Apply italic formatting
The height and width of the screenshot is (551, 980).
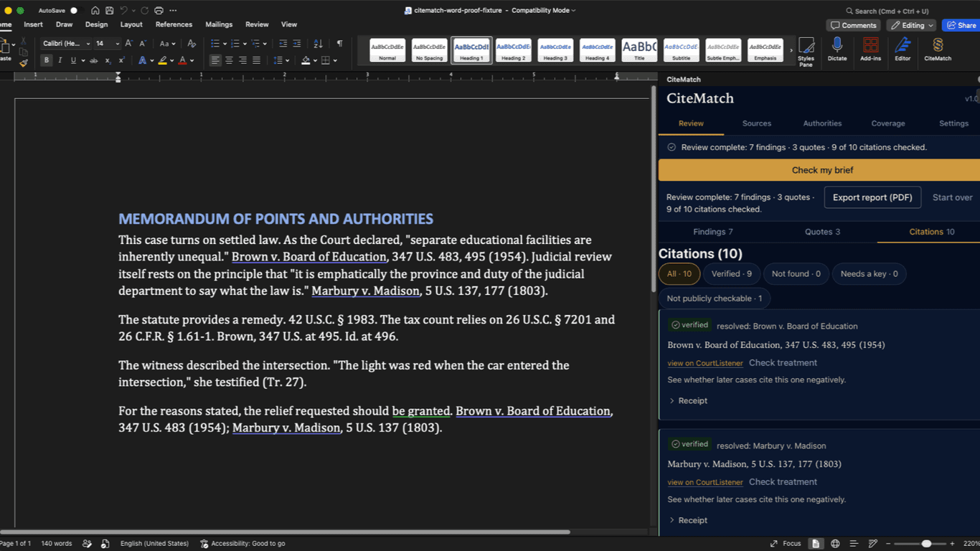coord(60,60)
